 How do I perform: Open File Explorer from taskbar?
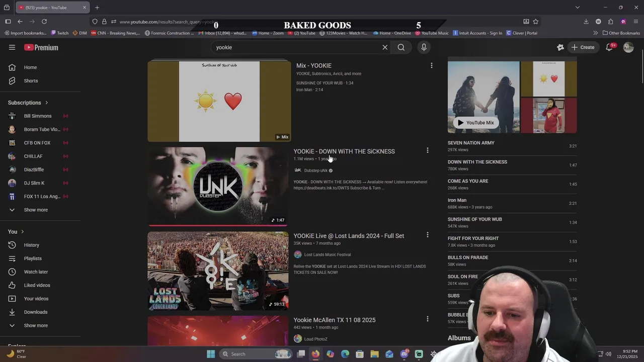click(374, 354)
